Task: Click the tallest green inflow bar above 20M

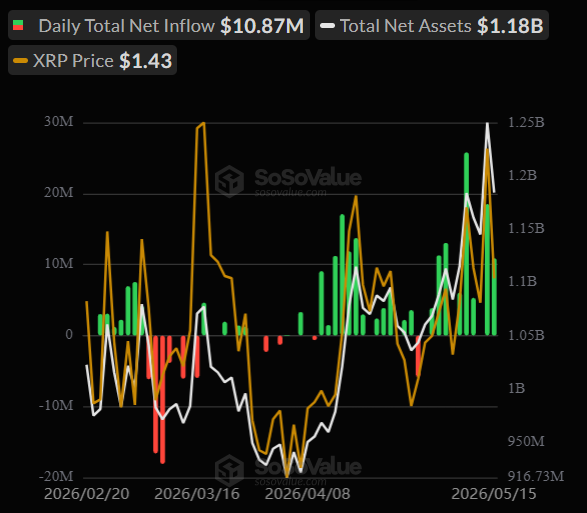Action: (466, 244)
